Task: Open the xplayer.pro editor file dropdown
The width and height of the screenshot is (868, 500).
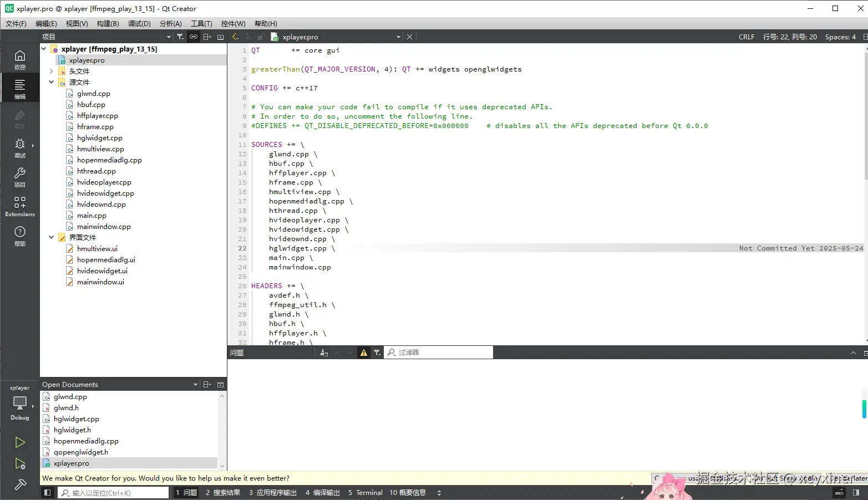Action: 398,37
